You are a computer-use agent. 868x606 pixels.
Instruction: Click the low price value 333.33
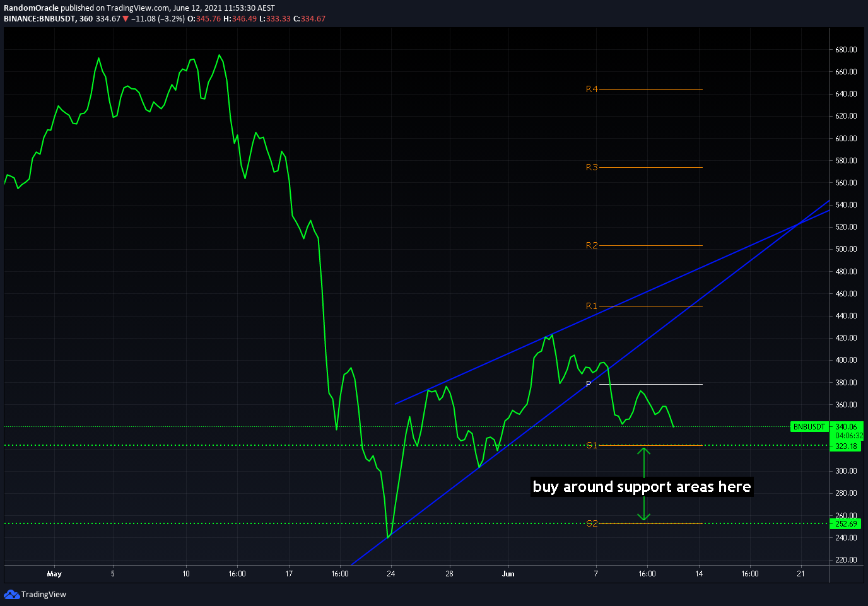(278, 19)
